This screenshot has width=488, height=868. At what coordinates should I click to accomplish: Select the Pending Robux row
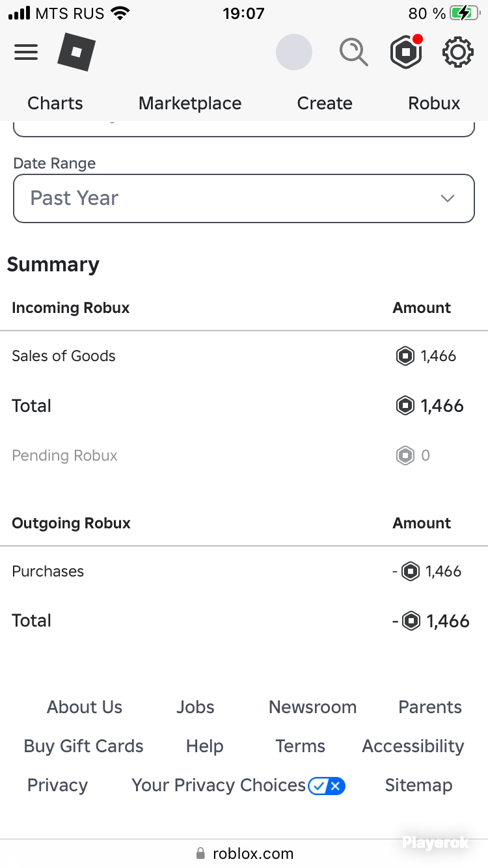tap(244, 455)
